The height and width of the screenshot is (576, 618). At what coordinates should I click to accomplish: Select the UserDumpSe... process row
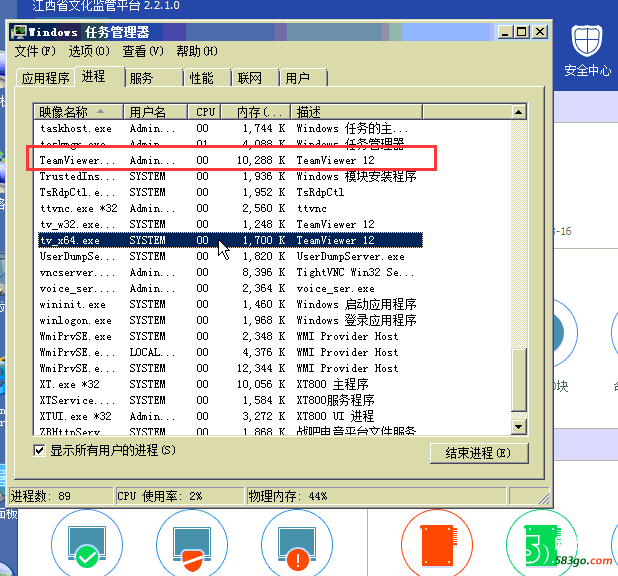coord(230,256)
